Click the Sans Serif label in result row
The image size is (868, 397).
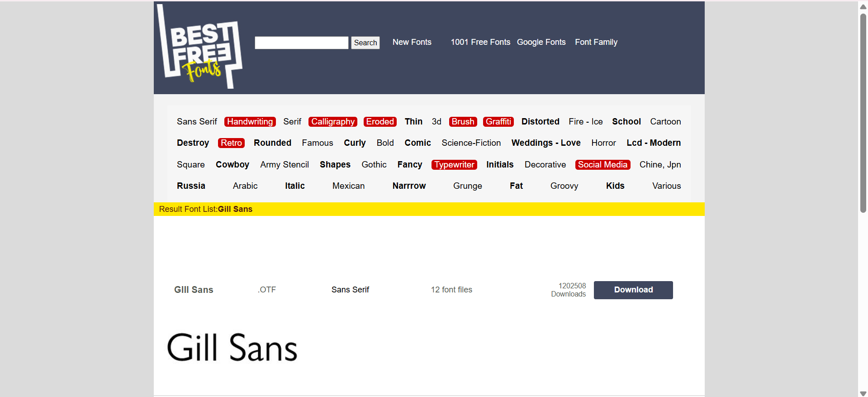pos(350,290)
